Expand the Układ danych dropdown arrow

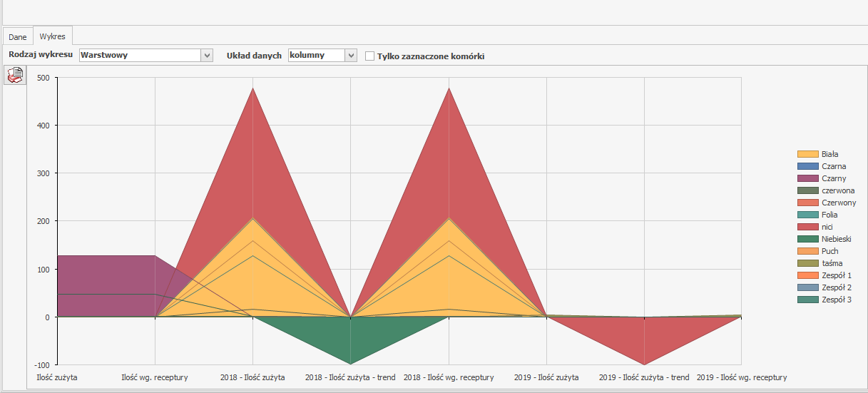350,56
